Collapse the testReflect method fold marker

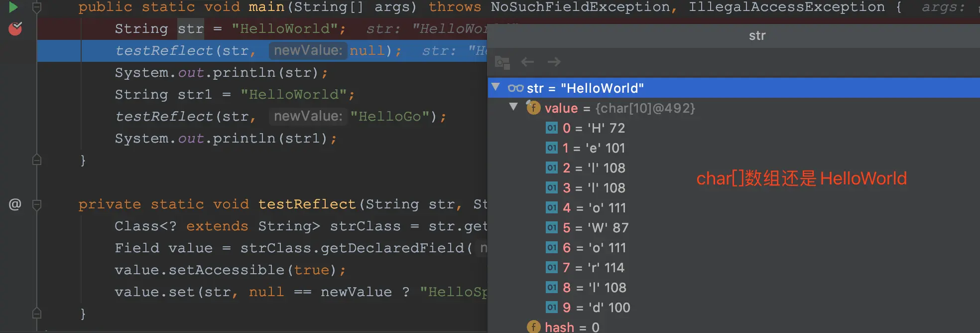tap(36, 204)
